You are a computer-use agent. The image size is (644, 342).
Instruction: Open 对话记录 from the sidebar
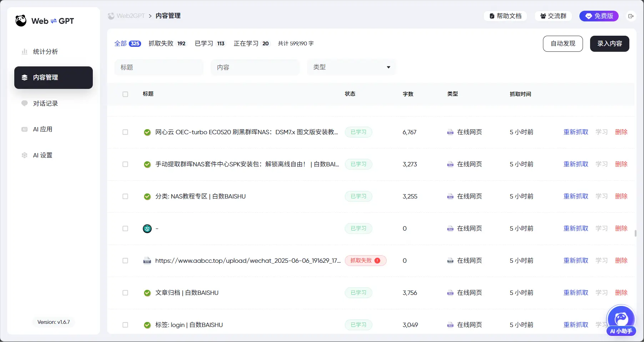(45, 104)
